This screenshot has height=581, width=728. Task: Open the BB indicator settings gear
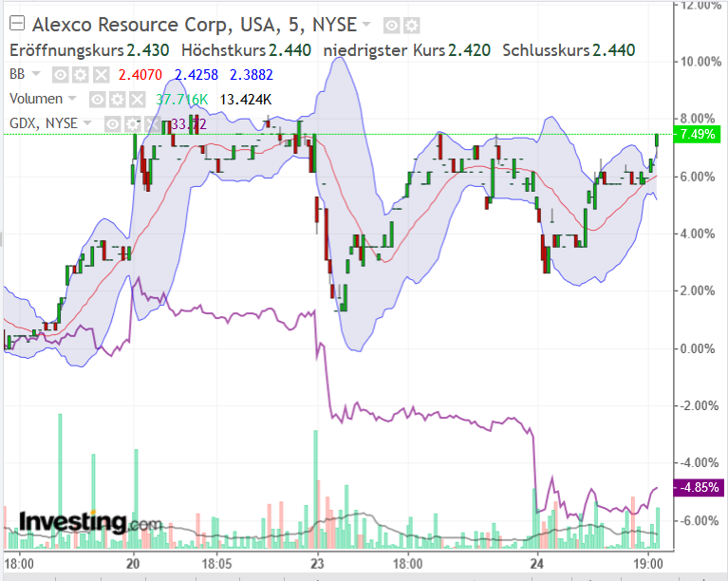pyautogui.click(x=81, y=75)
